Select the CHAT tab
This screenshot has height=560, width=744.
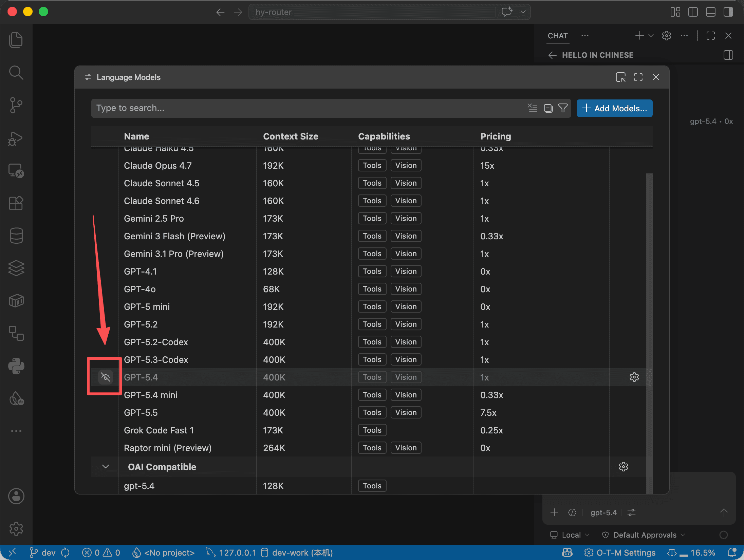pos(558,36)
